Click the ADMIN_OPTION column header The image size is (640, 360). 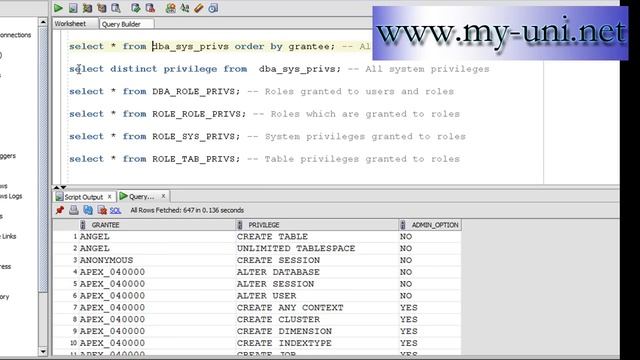coord(430,225)
